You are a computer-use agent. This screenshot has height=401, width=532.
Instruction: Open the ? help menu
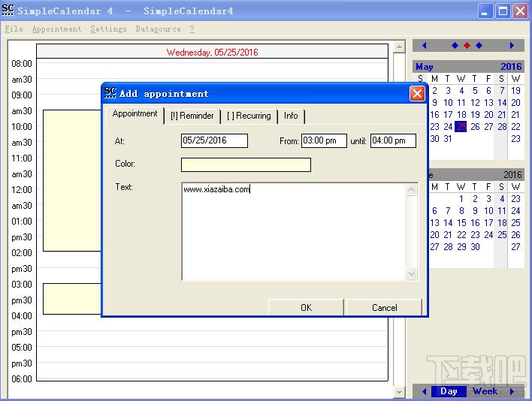[x=192, y=29]
